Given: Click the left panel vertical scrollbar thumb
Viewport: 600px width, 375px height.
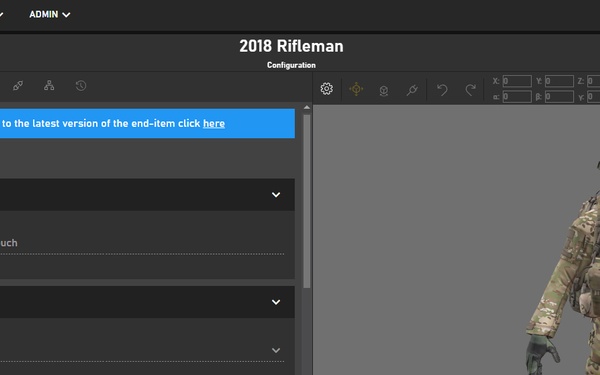Looking at the screenshot, I should (307, 201).
